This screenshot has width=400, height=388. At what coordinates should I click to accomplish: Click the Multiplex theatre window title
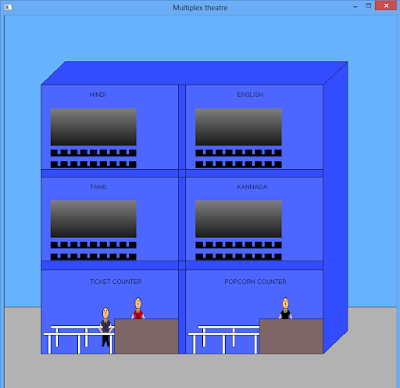pos(200,8)
